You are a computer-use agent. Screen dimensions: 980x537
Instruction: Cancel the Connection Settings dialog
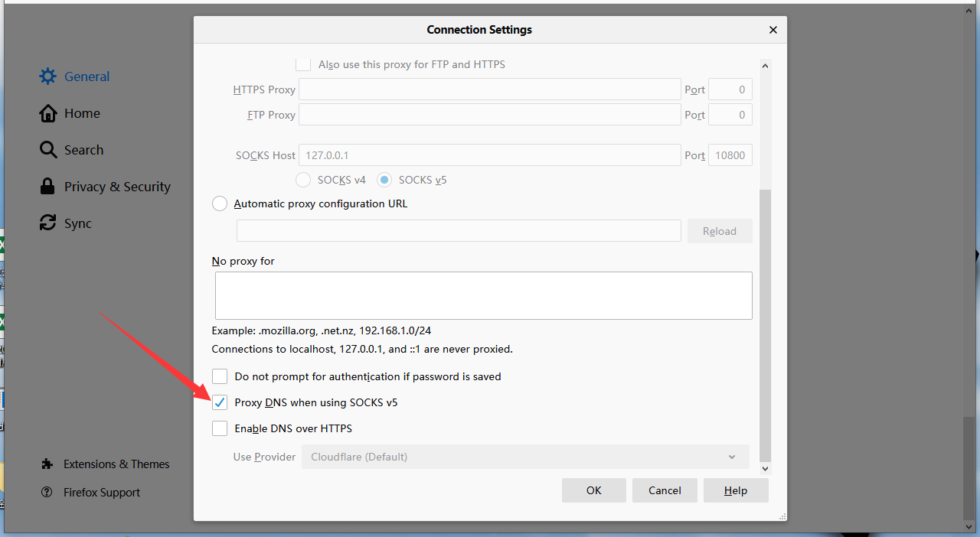(x=664, y=490)
